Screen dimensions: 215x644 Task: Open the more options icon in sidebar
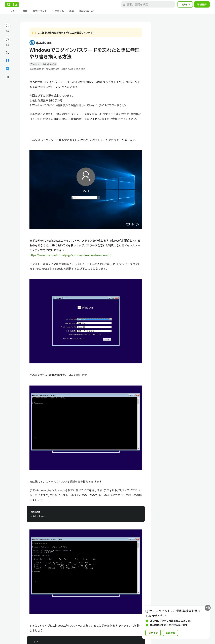[x=7, y=77]
